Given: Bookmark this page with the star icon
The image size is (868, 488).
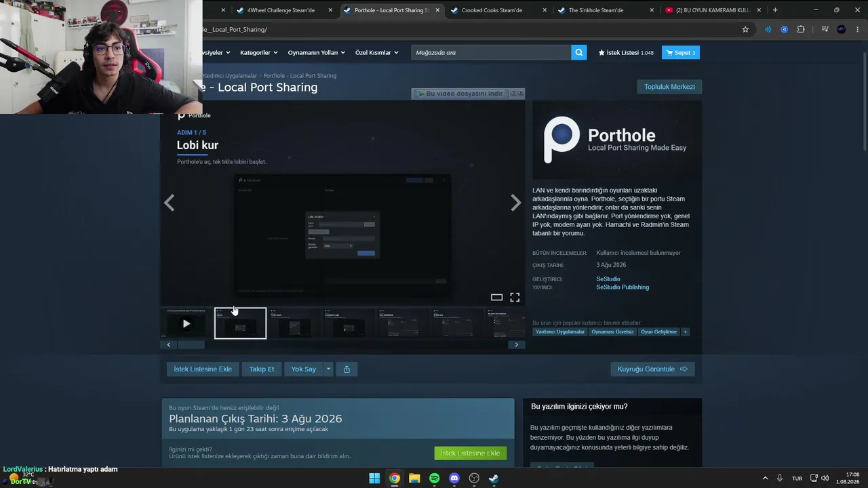Looking at the screenshot, I should point(745,29).
